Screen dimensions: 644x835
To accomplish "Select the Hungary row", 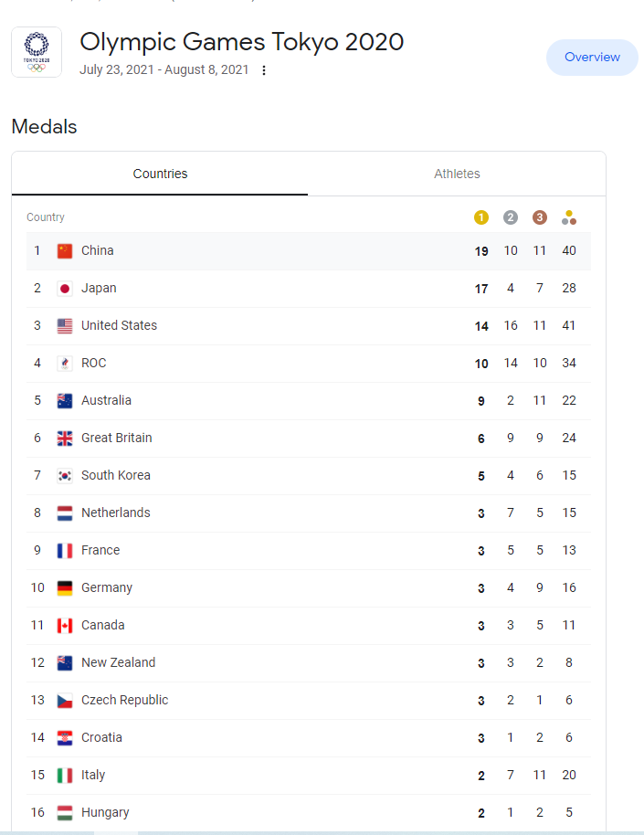I will [309, 813].
